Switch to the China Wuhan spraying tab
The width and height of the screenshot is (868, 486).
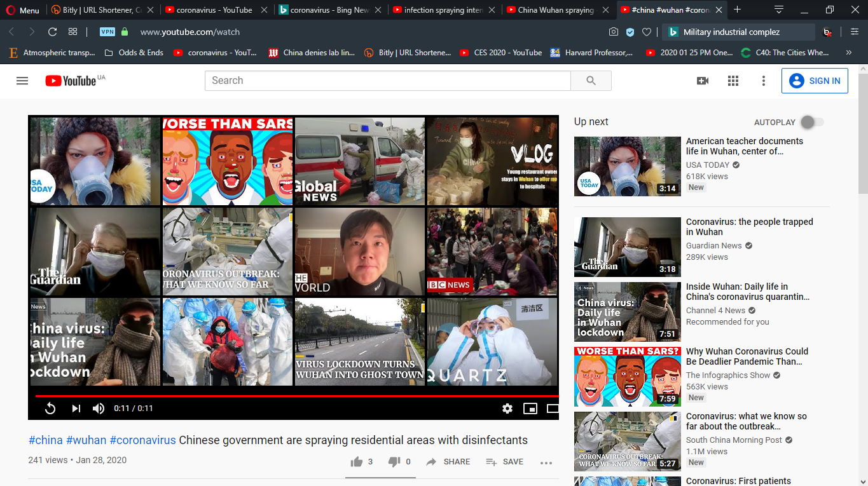(557, 10)
